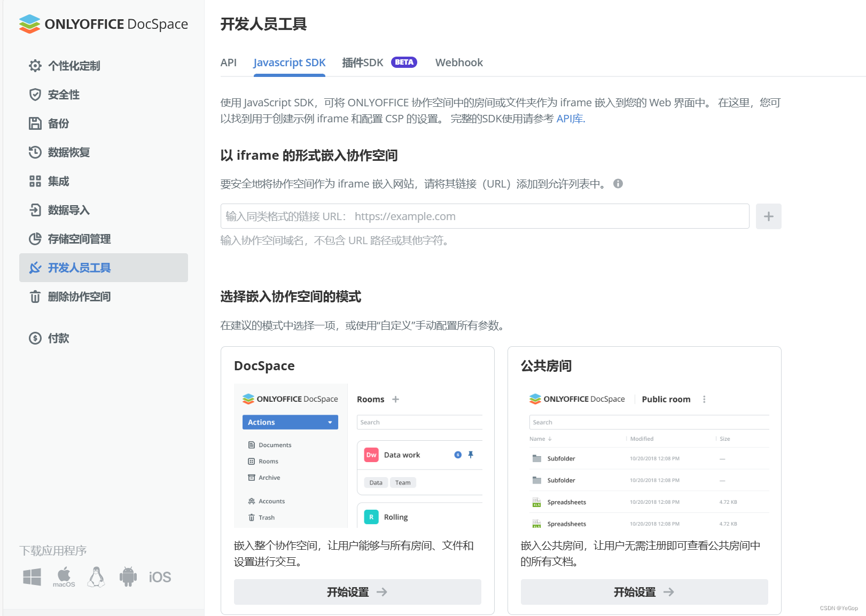Open 安全性 shield icon in sidebar
The image size is (866, 616).
(35, 95)
